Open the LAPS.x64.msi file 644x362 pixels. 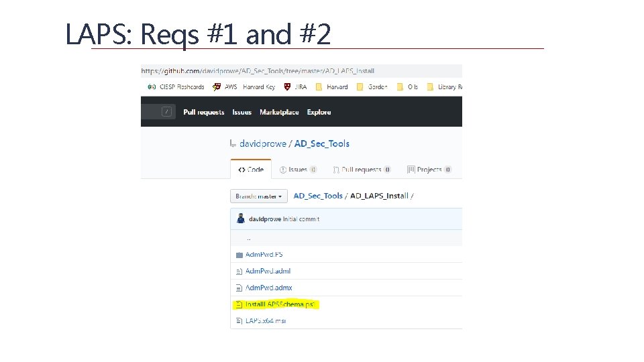tap(266, 320)
